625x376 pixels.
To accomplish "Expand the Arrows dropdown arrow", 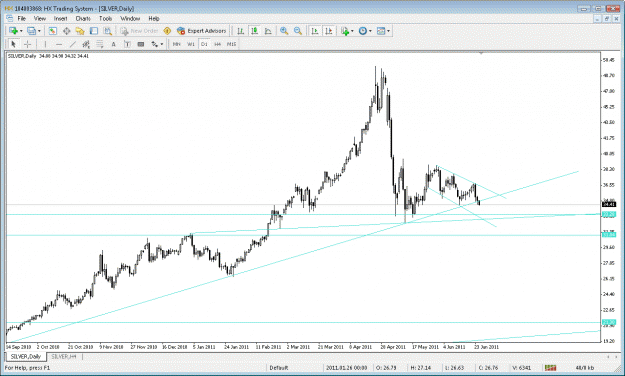I will 161,45.
